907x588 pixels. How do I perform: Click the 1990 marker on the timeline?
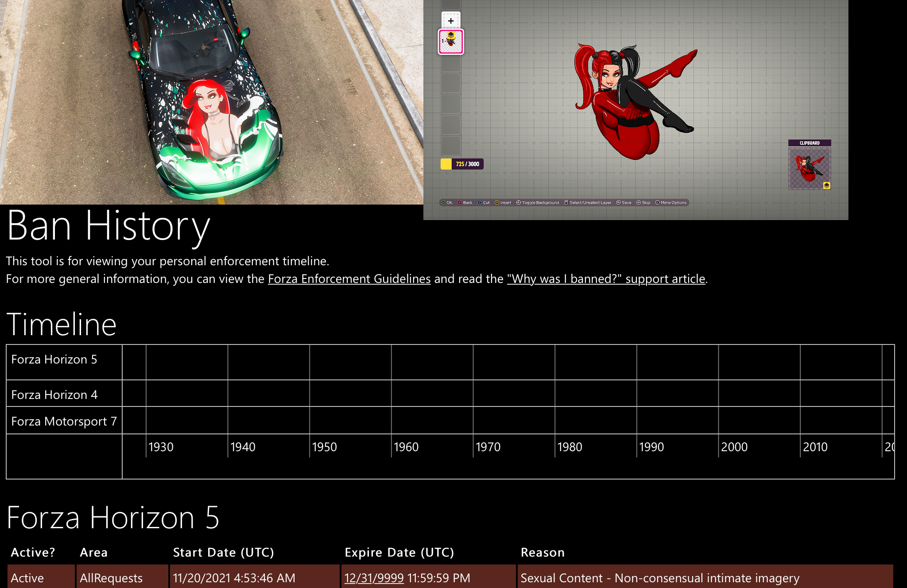651,447
